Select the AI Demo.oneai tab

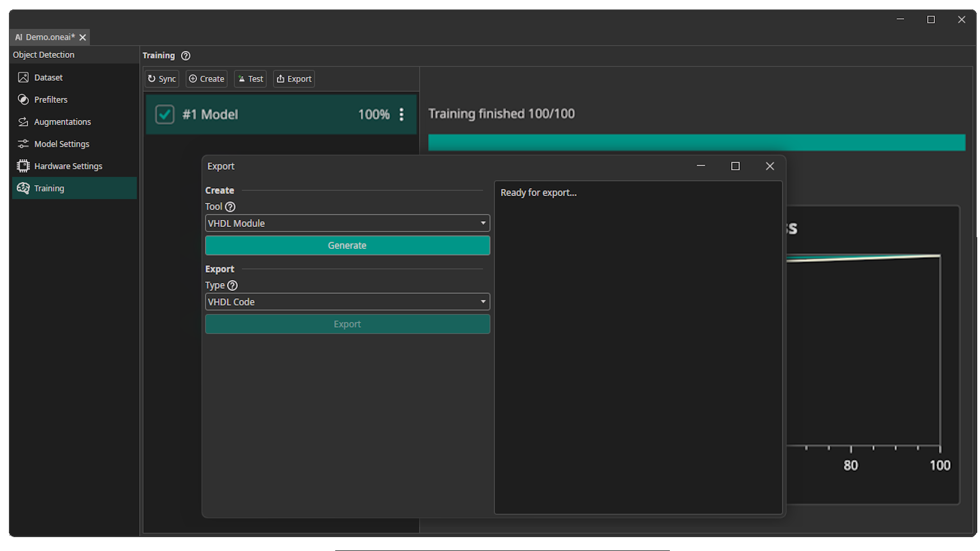click(45, 37)
